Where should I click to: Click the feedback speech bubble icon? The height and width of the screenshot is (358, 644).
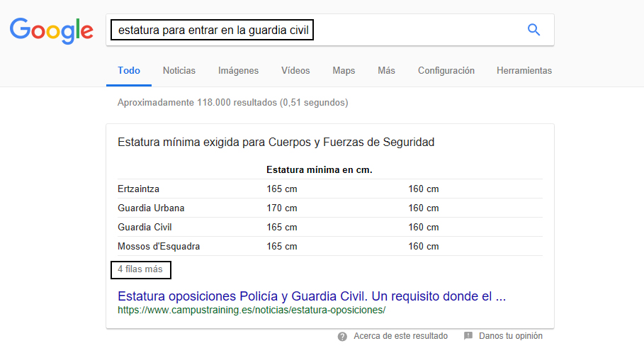pos(468,336)
